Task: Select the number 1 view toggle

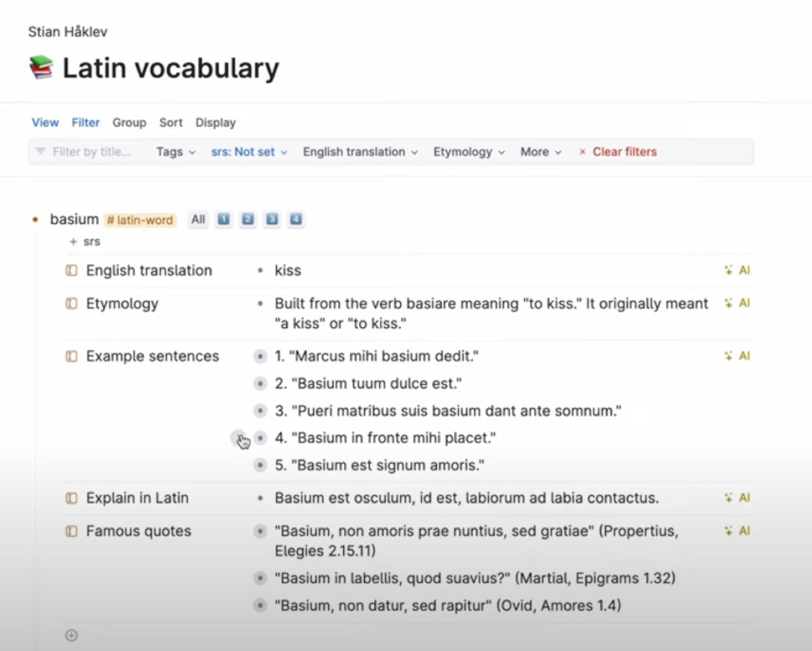Action: (223, 219)
